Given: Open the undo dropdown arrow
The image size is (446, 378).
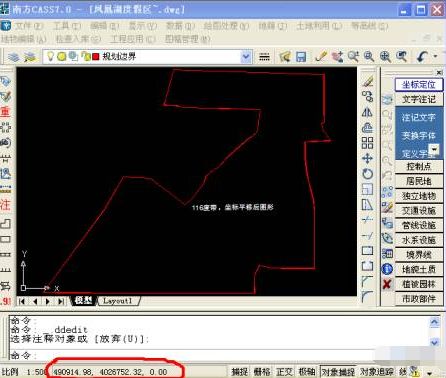Looking at the screenshot, I should 435,57.
